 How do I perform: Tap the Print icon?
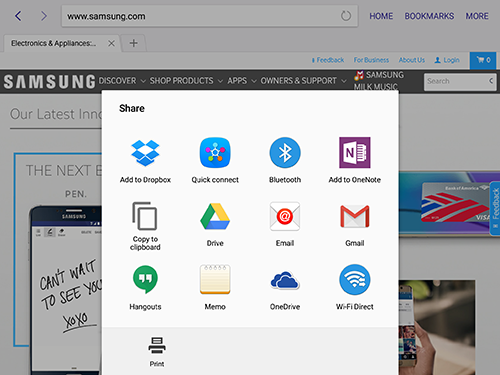(x=157, y=345)
